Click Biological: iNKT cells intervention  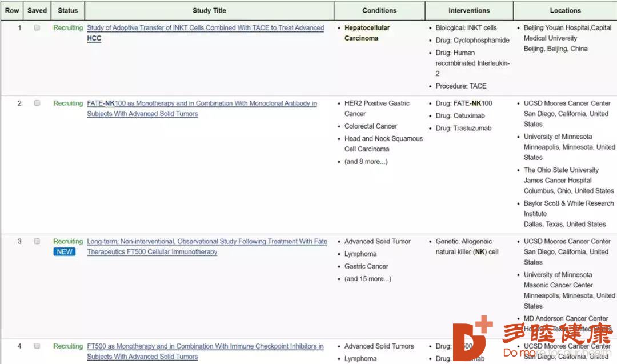(x=466, y=27)
